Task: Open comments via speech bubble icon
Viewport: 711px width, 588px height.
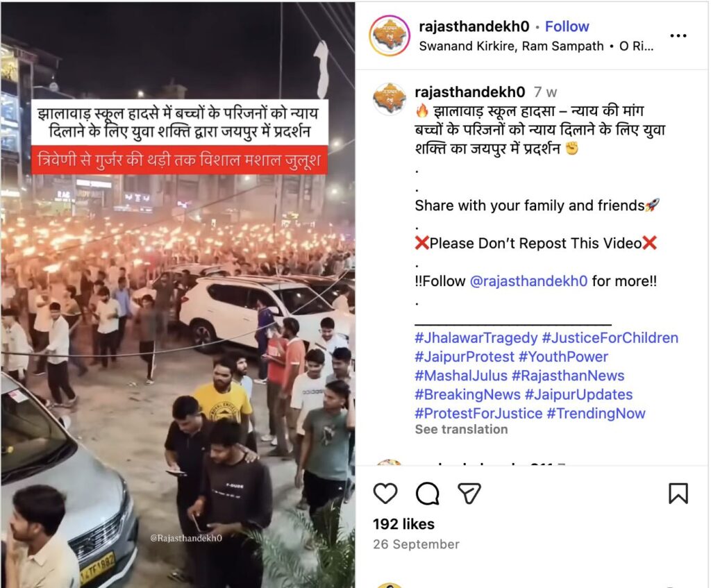Action: (427, 494)
